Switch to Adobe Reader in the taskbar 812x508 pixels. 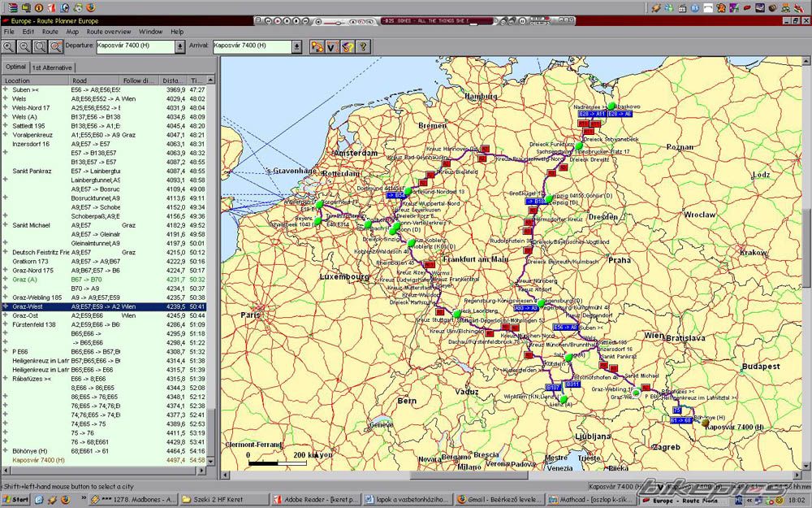(314, 499)
